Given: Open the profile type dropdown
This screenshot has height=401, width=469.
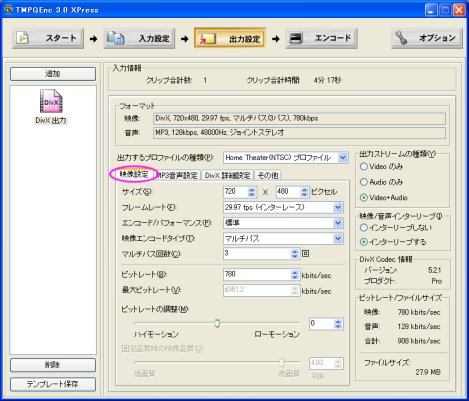Looking at the screenshot, I should click(x=343, y=157).
